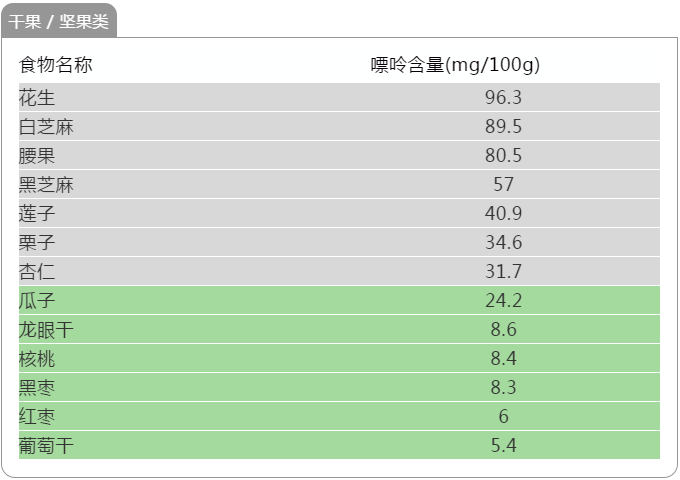Viewport: 680px width, 480px height.
Task: Click the 龙眼干 food name
Action: pos(46,330)
